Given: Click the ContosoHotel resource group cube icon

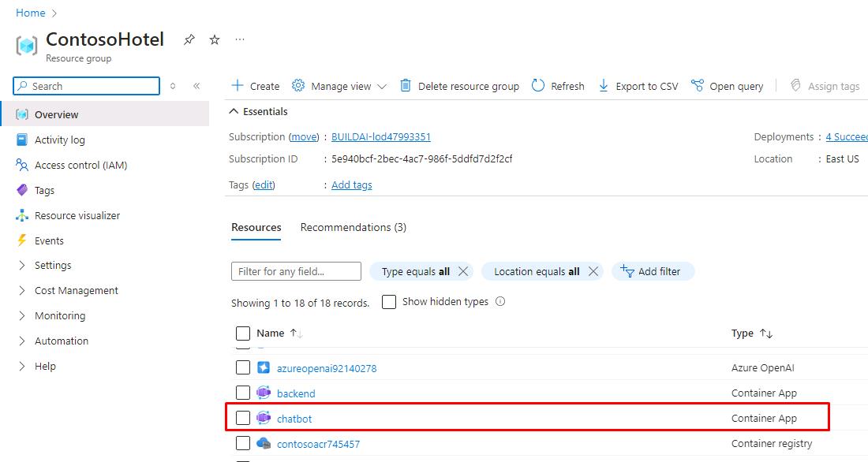Looking at the screenshot, I should [x=27, y=46].
